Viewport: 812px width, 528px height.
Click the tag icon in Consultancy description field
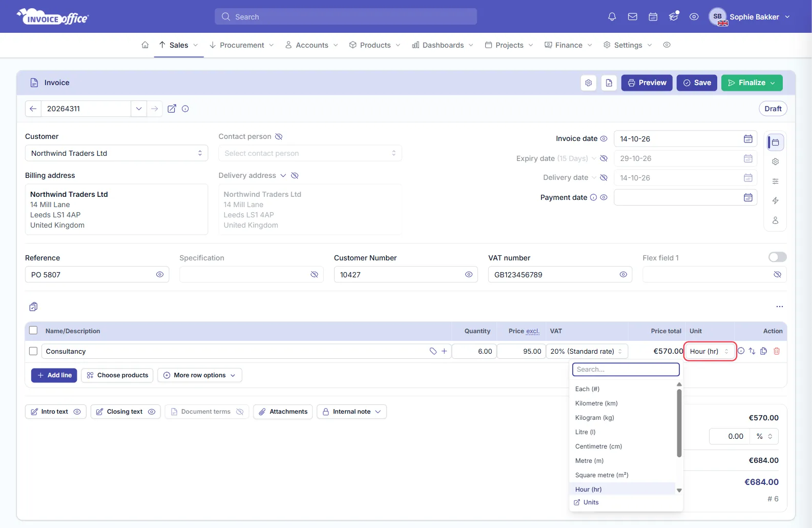click(x=433, y=351)
